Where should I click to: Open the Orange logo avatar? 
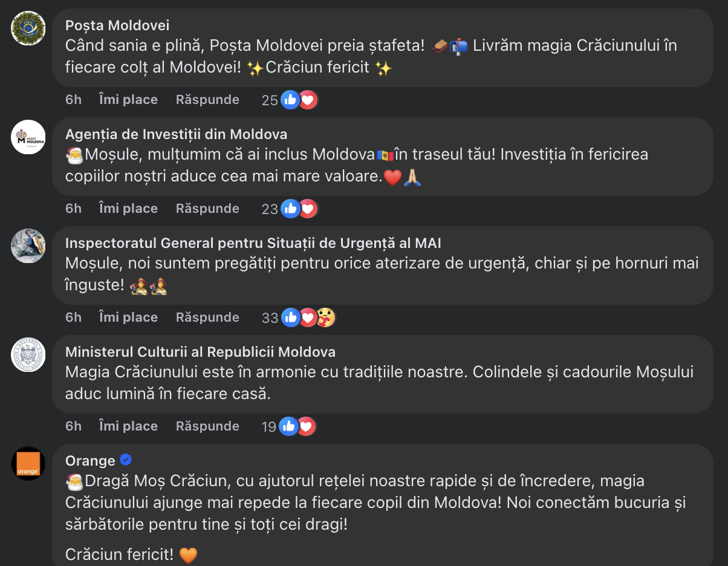click(28, 463)
